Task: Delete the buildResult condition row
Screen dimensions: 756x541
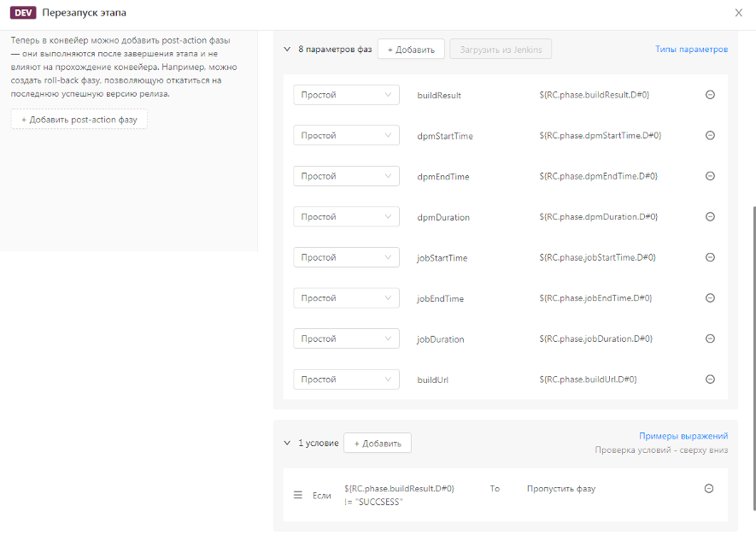Action: [x=708, y=488]
